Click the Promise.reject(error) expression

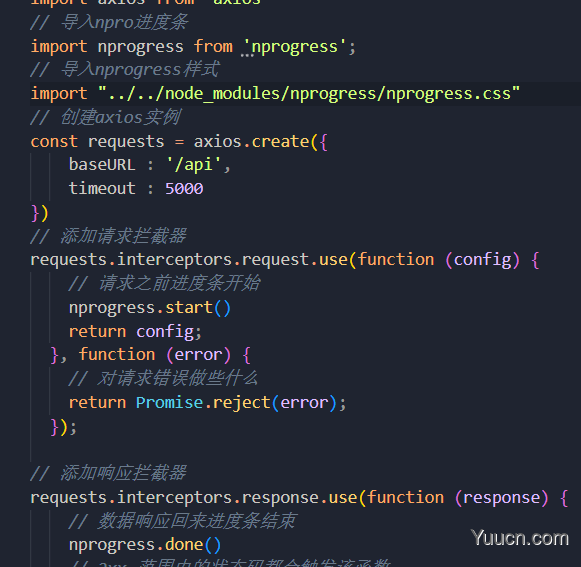236,403
